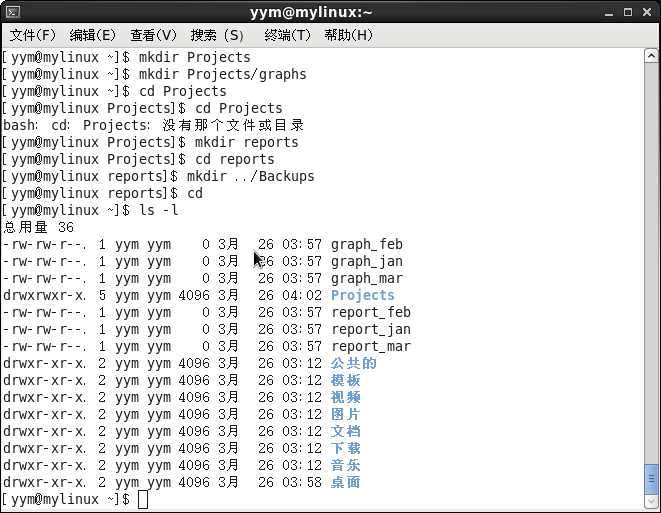Screen dimensions: 661x513
Task: Click the 总用量 36 line
Action: point(38,228)
